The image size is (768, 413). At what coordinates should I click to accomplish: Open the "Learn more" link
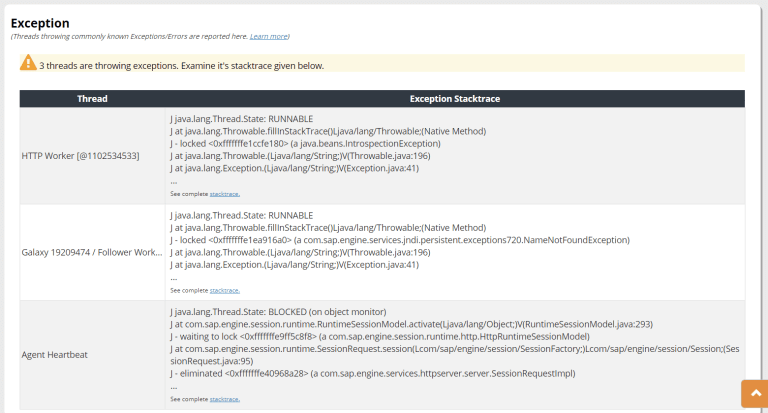268,36
